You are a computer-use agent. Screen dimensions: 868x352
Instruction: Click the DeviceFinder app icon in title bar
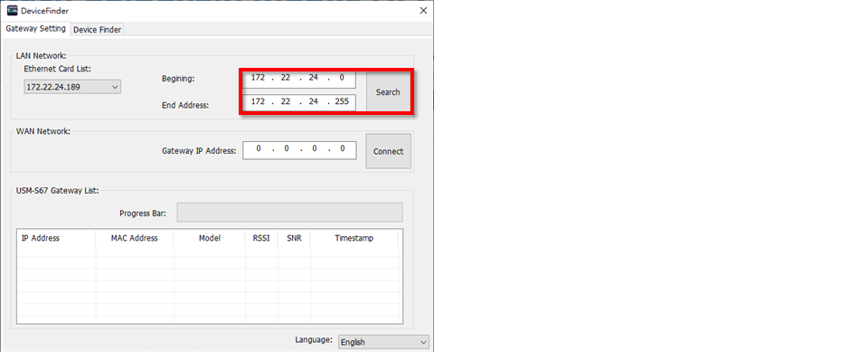point(12,11)
